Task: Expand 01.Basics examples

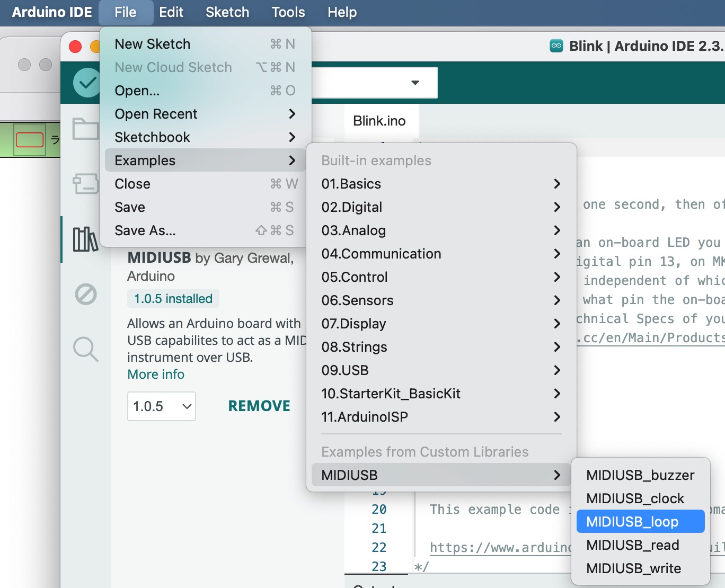Action: pyautogui.click(x=441, y=184)
